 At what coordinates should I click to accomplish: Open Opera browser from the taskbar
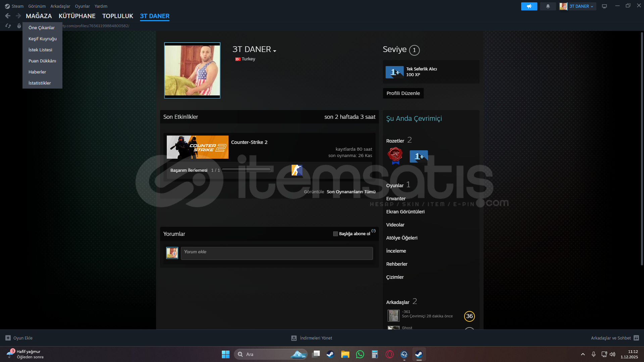tap(390, 354)
